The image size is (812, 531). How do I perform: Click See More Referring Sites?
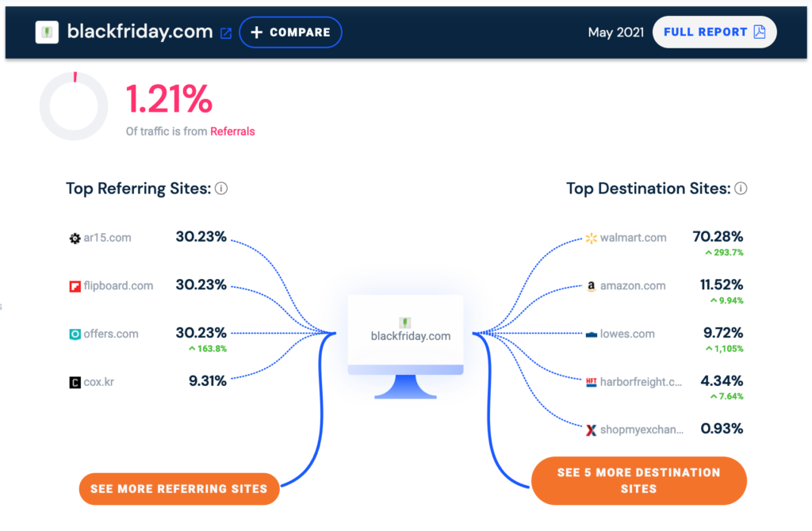(x=178, y=489)
